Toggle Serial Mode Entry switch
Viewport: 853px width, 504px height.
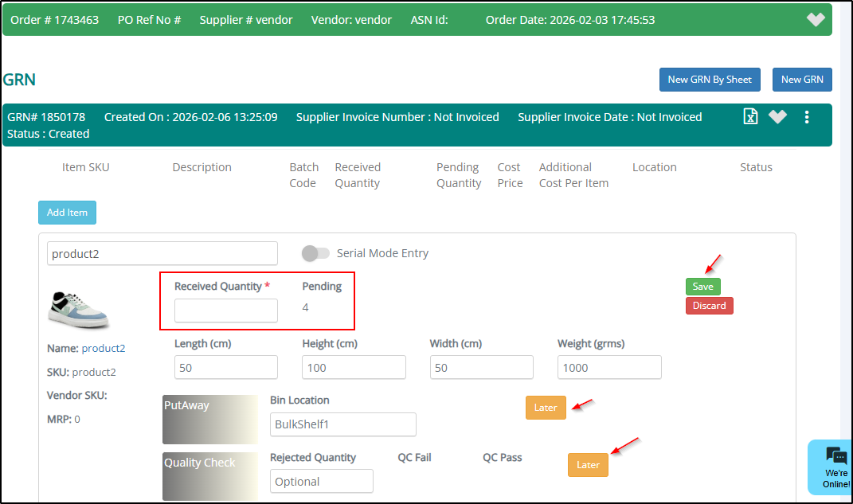pos(315,253)
